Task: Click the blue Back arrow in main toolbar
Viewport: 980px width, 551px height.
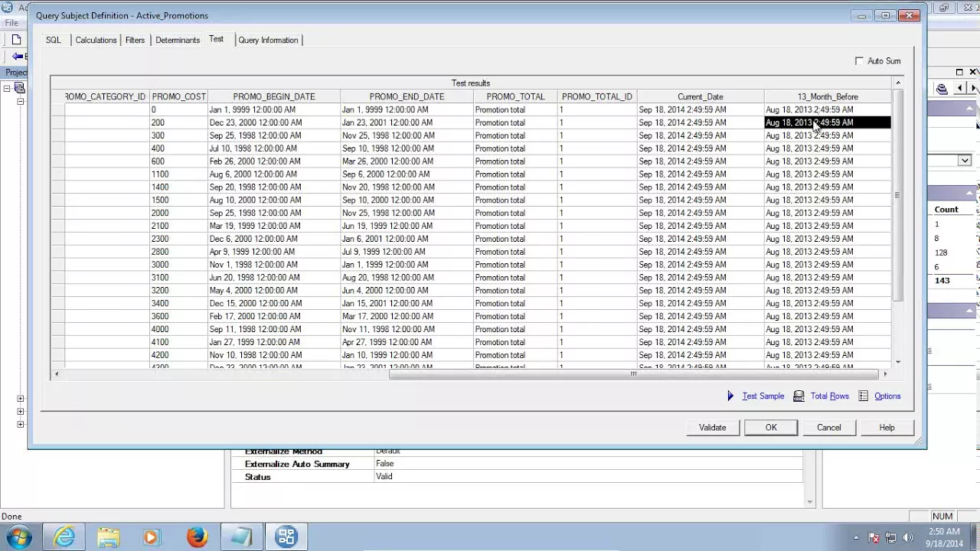Action: point(17,57)
